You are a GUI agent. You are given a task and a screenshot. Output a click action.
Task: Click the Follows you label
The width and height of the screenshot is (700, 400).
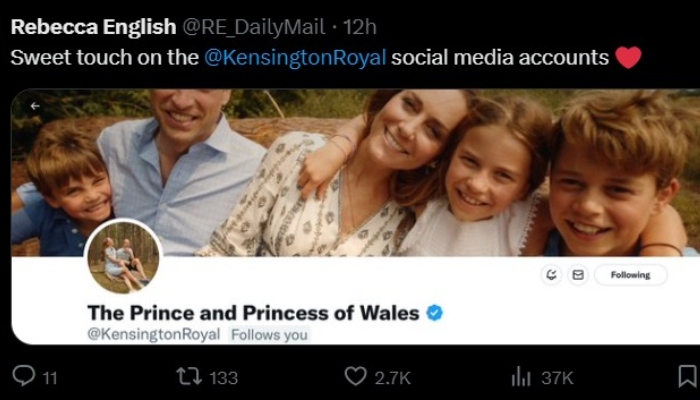[269, 334]
